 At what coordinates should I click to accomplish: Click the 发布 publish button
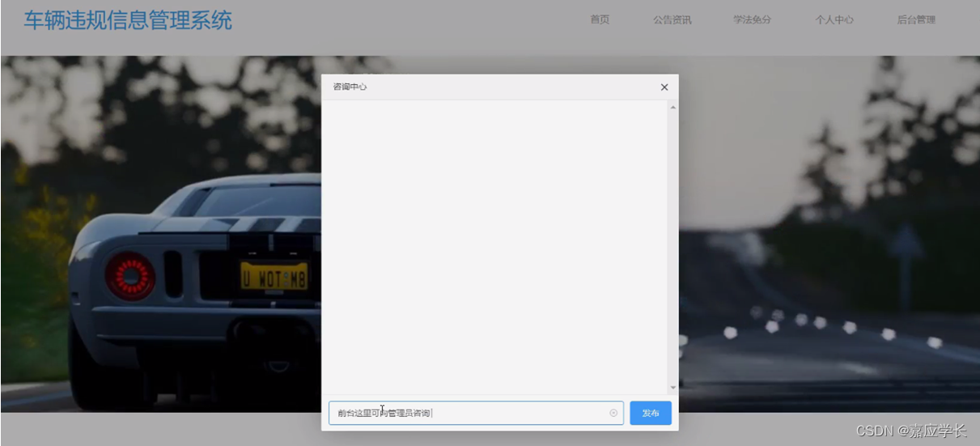click(x=651, y=413)
